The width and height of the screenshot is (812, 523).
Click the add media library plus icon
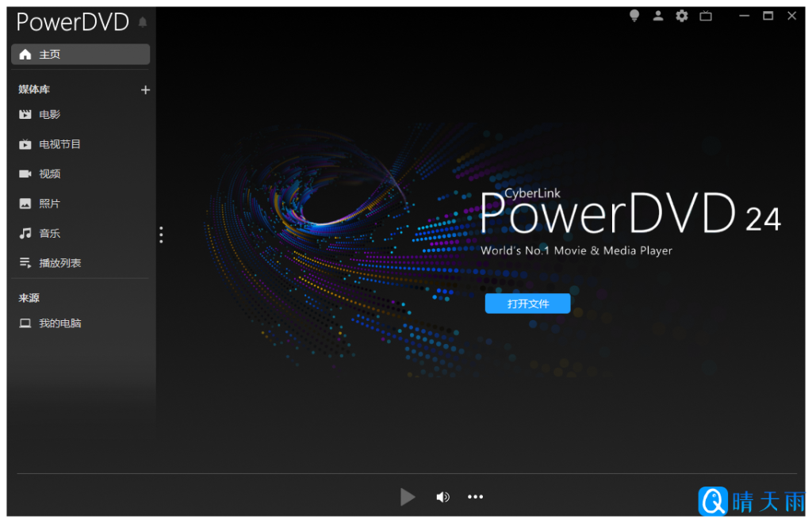(x=145, y=90)
